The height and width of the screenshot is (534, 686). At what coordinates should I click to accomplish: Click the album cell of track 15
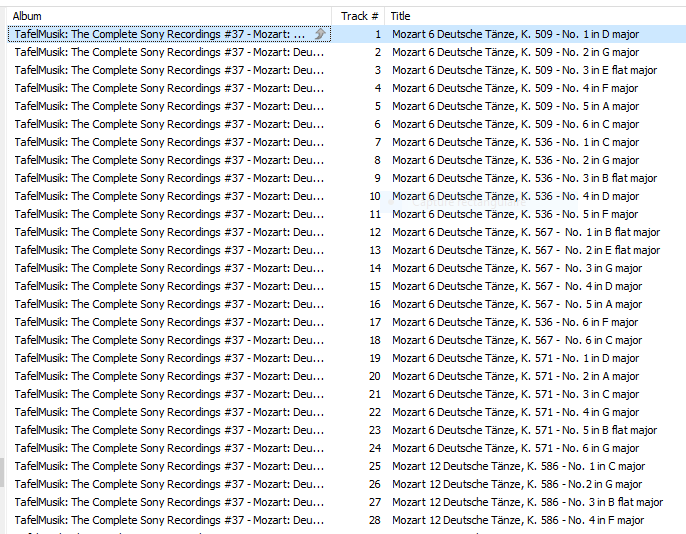click(169, 286)
